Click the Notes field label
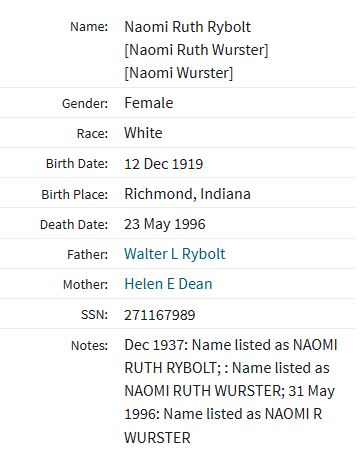 [89, 345]
